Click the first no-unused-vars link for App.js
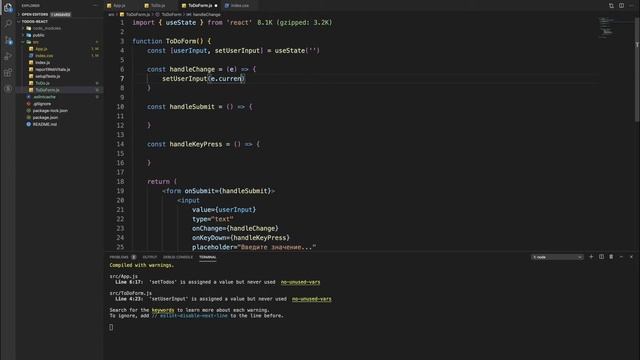 (300, 282)
